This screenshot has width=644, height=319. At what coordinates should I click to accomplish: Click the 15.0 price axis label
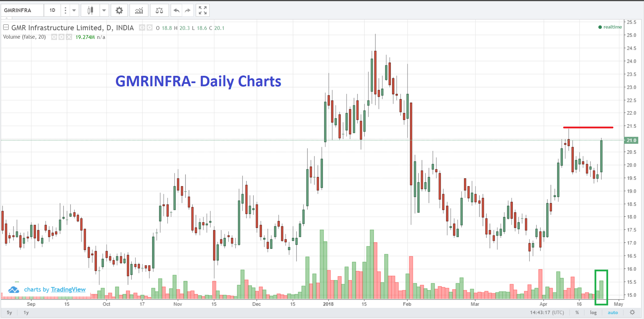click(631, 295)
